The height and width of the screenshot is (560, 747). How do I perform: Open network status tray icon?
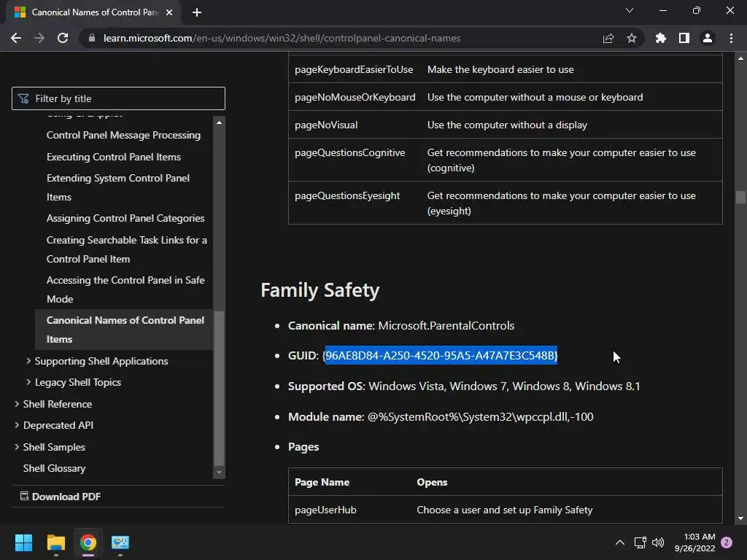pyautogui.click(x=640, y=542)
